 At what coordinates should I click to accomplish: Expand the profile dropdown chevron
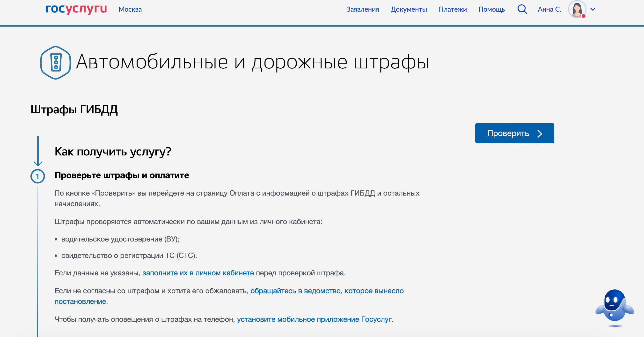[593, 9]
